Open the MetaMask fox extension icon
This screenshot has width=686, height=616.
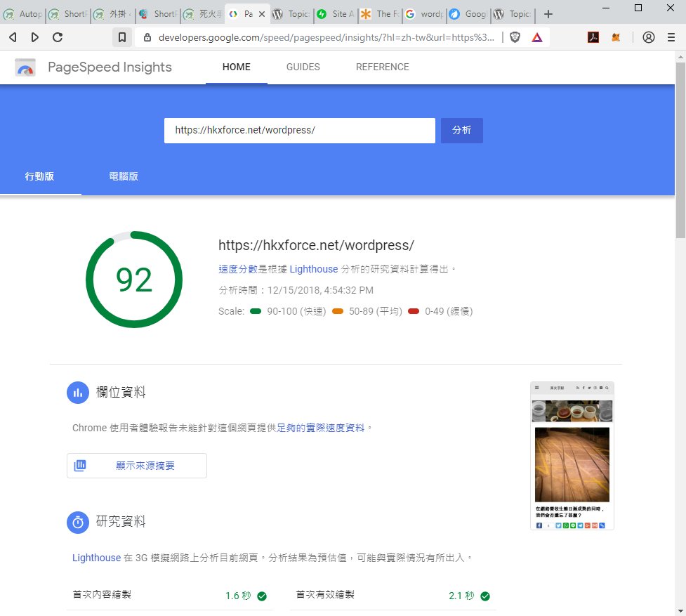616,37
